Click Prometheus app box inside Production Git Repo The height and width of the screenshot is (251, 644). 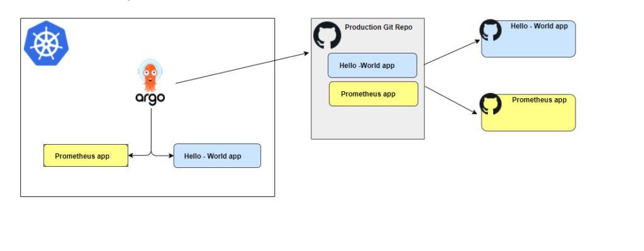(374, 94)
